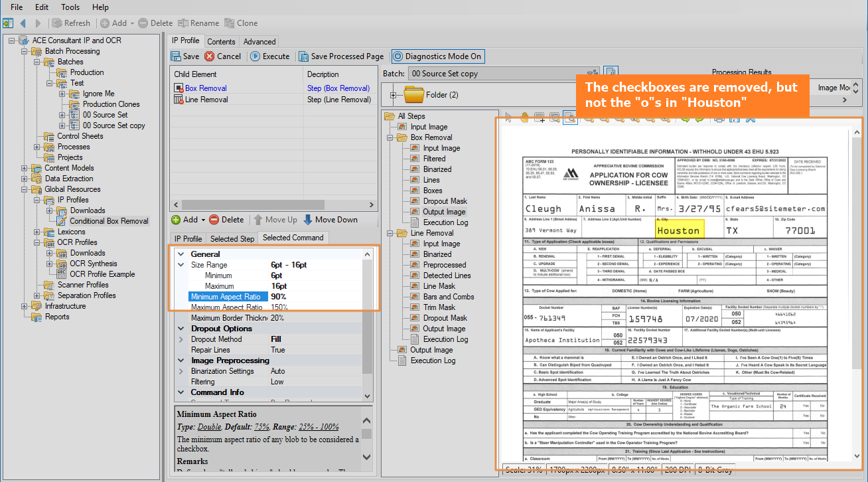Click the Save icon in the IP Profile toolbar
The image size is (868, 482).
pyautogui.click(x=176, y=56)
